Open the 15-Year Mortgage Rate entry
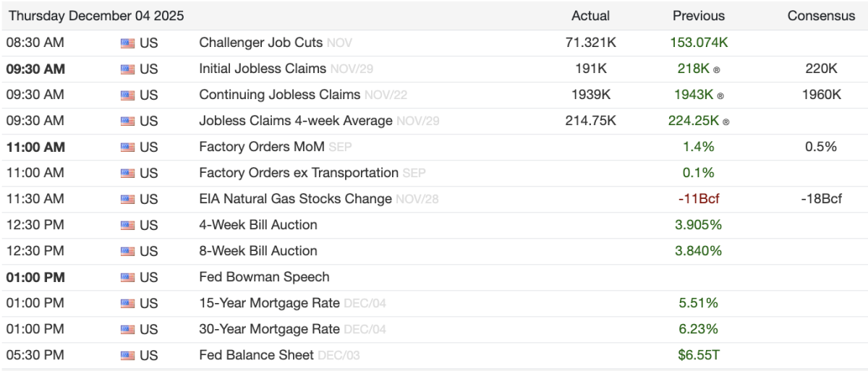This screenshot has height=371, width=868. (x=269, y=303)
